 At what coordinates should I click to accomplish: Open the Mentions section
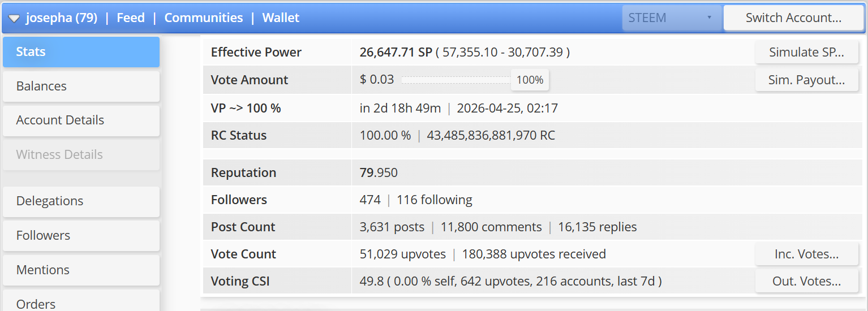[x=81, y=270]
